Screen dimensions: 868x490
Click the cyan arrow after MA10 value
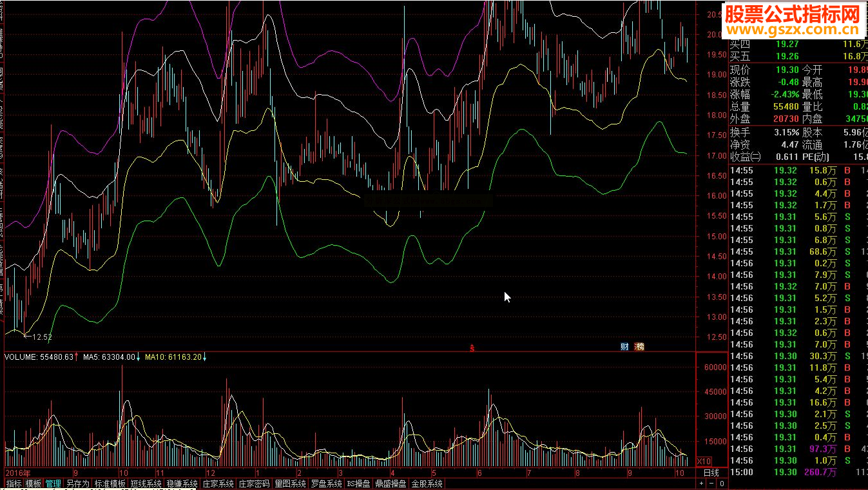click(x=205, y=357)
